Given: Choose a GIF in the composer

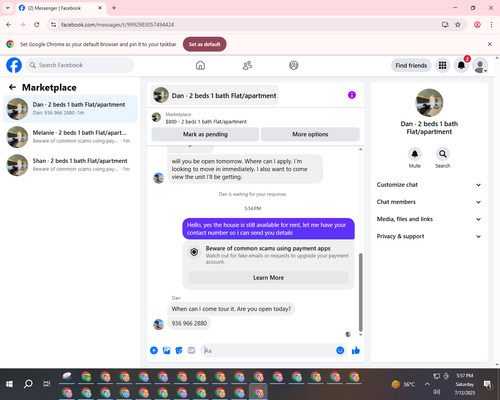Looking at the screenshot, I should (191, 350).
